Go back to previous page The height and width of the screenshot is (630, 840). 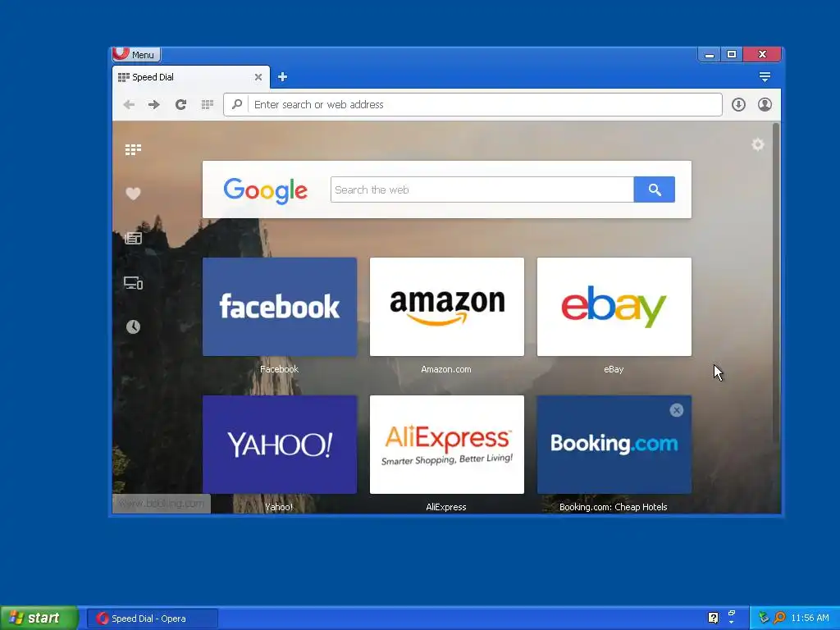[x=129, y=104]
